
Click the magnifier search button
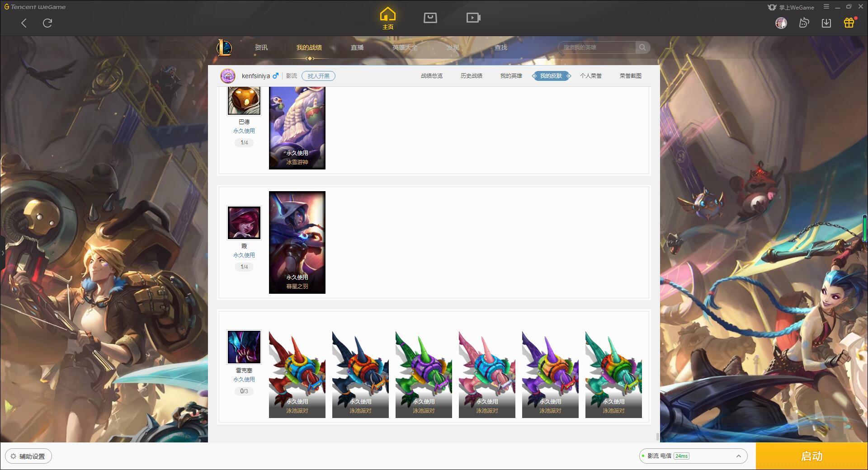point(642,47)
